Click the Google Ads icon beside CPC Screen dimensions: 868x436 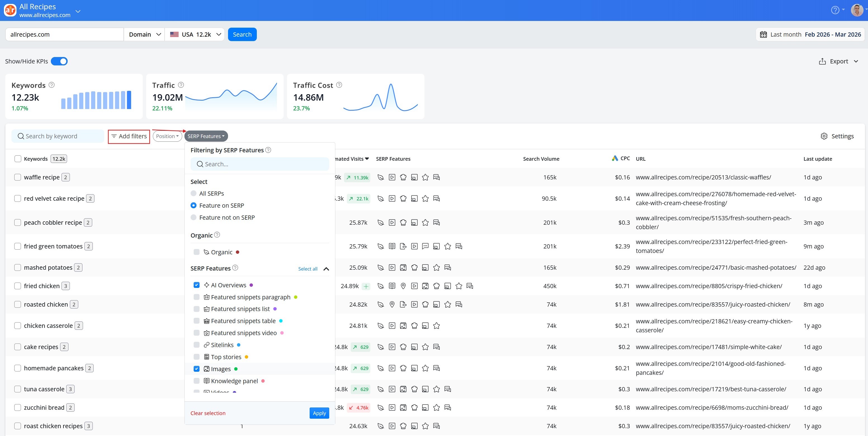615,158
